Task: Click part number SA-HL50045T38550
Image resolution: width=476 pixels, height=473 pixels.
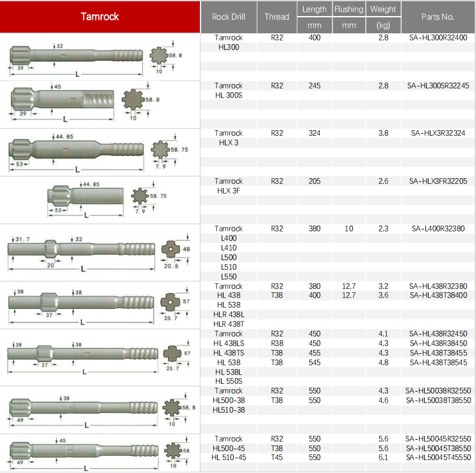Action: tap(438, 449)
